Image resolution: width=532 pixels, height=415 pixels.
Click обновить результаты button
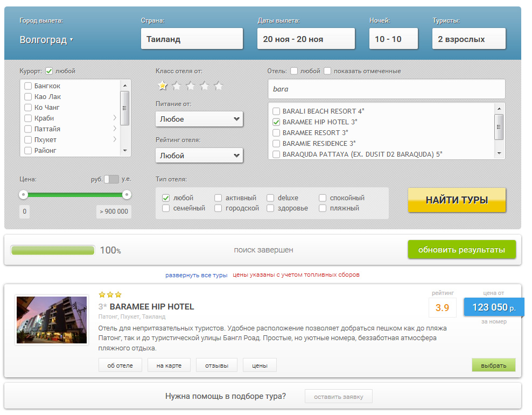coord(462,250)
